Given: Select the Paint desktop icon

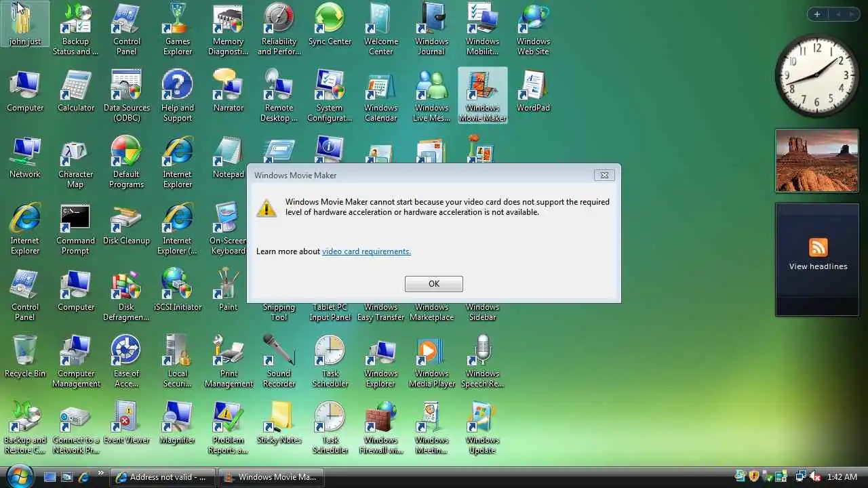Looking at the screenshot, I should [x=229, y=290].
